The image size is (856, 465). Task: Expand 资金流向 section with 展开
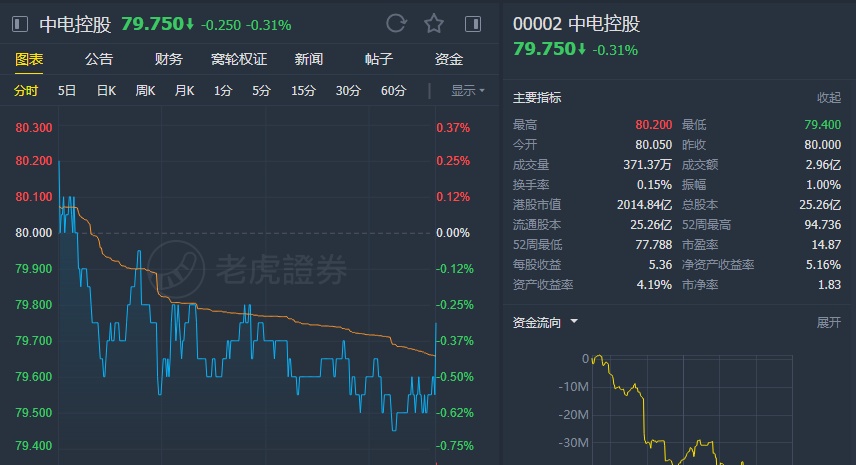coord(829,323)
